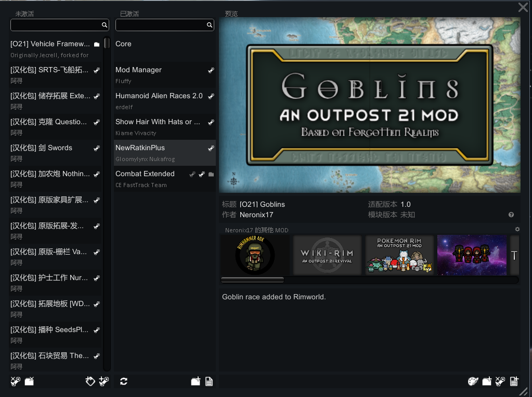Screen dimensions: 532x397
Task: Select [汉化包] 原版拓展-发 mod
Action: 56,231
